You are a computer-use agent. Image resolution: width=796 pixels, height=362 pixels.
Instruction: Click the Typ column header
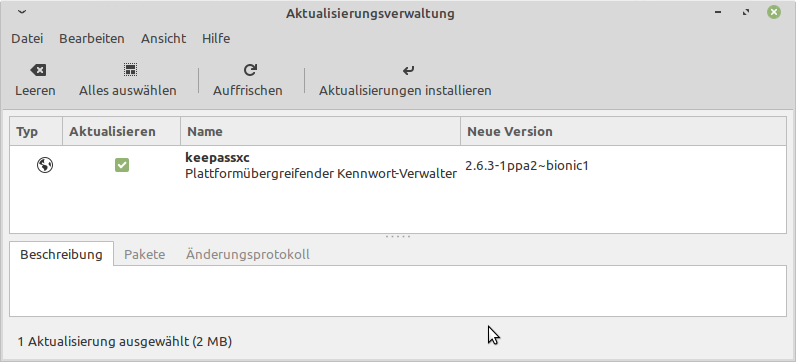point(36,131)
